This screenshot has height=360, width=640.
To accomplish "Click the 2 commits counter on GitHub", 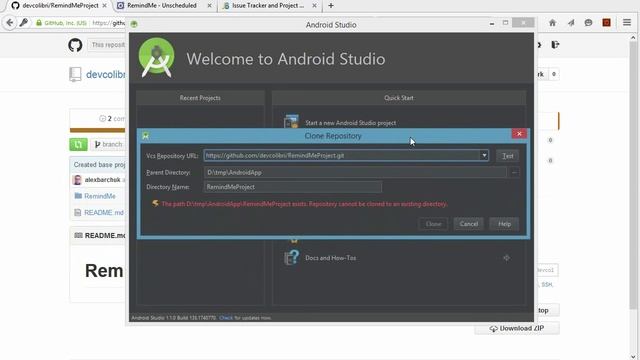I will click(x=112, y=119).
